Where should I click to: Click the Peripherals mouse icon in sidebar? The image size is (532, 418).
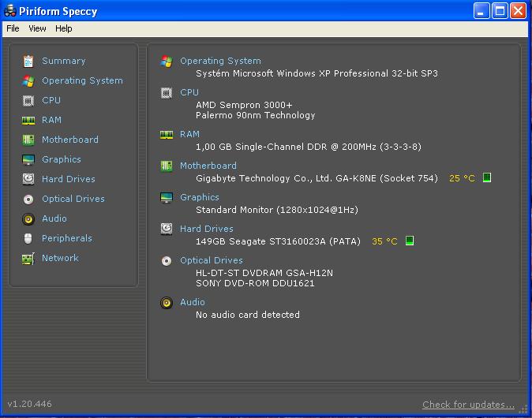28,239
